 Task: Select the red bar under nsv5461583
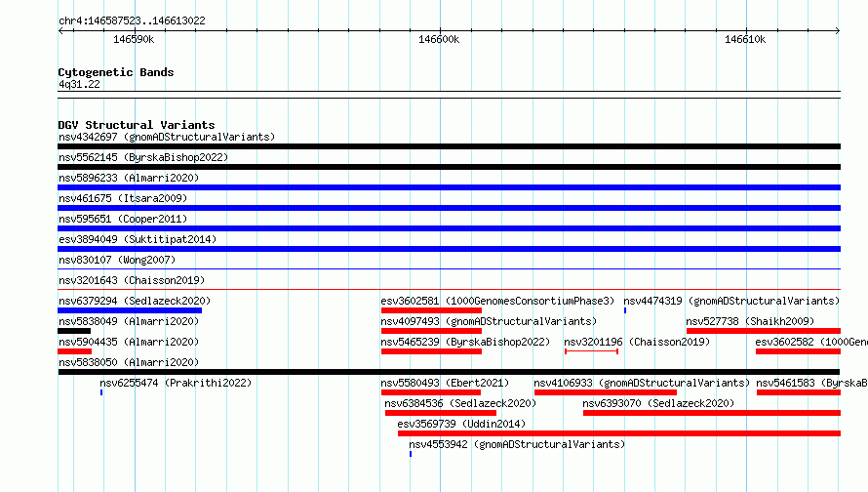coord(798,392)
